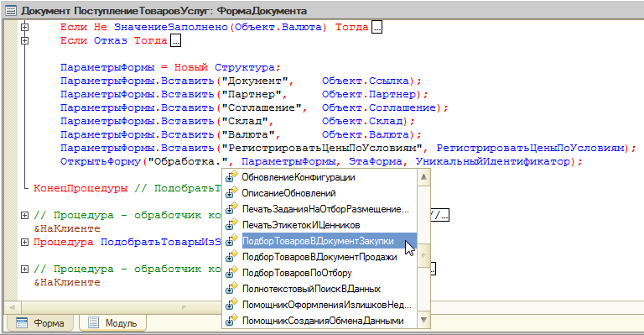Click the Модуль tab icon

pos(94,323)
